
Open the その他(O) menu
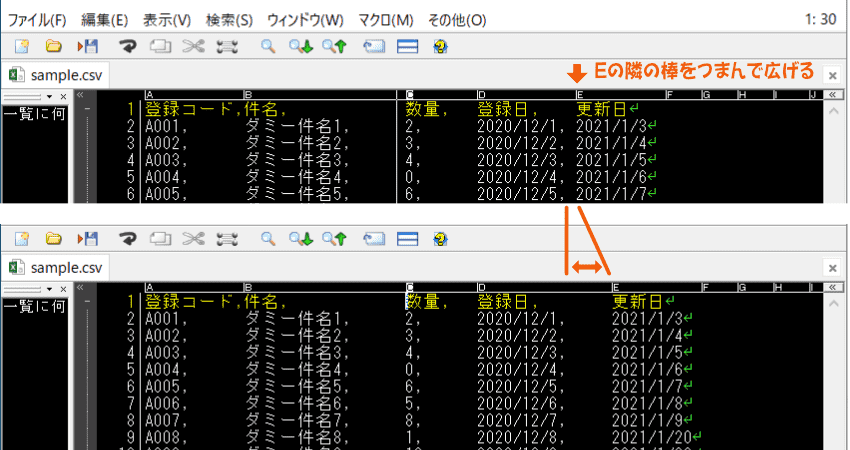tap(457, 20)
